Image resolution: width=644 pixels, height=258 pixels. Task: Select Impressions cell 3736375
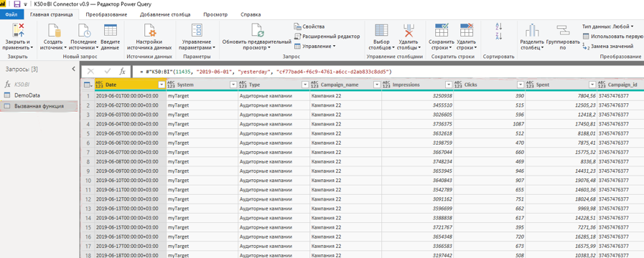point(417,123)
